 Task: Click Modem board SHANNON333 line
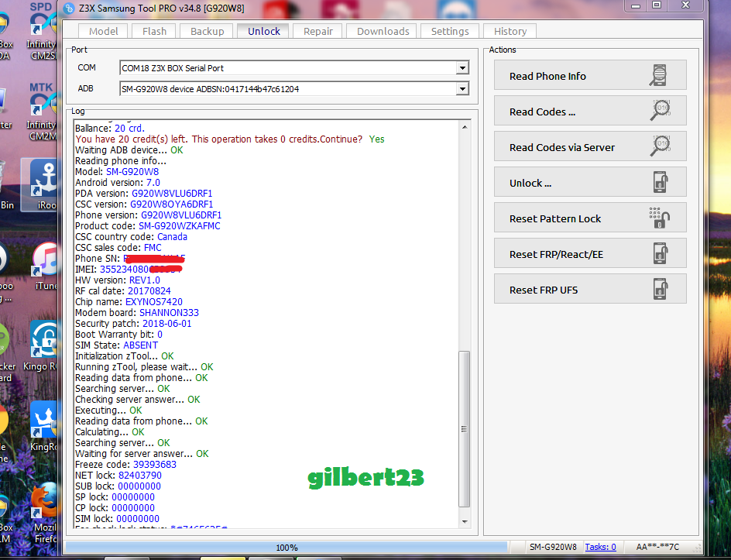(x=137, y=312)
